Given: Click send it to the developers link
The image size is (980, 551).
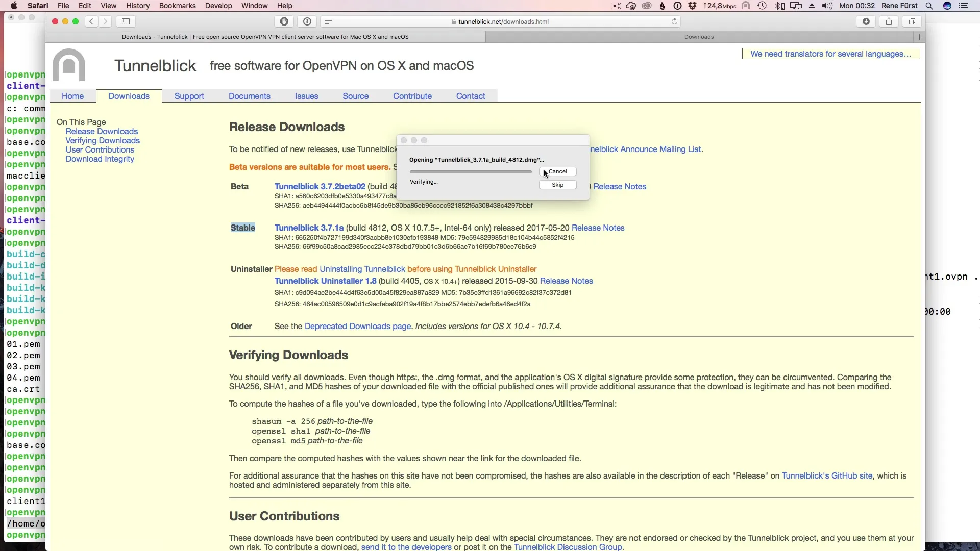Looking at the screenshot, I should pos(406,546).
